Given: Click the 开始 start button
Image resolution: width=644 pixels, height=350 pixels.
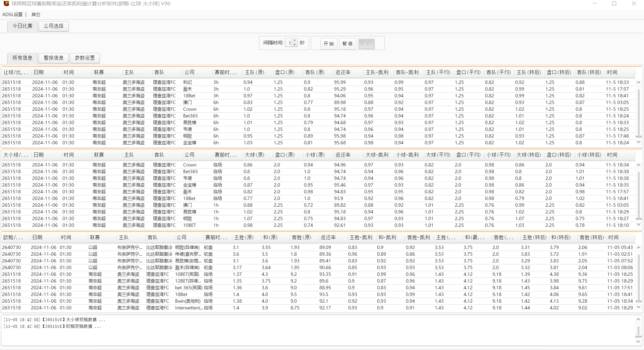Looking at the screenshot, I should 329,44.
